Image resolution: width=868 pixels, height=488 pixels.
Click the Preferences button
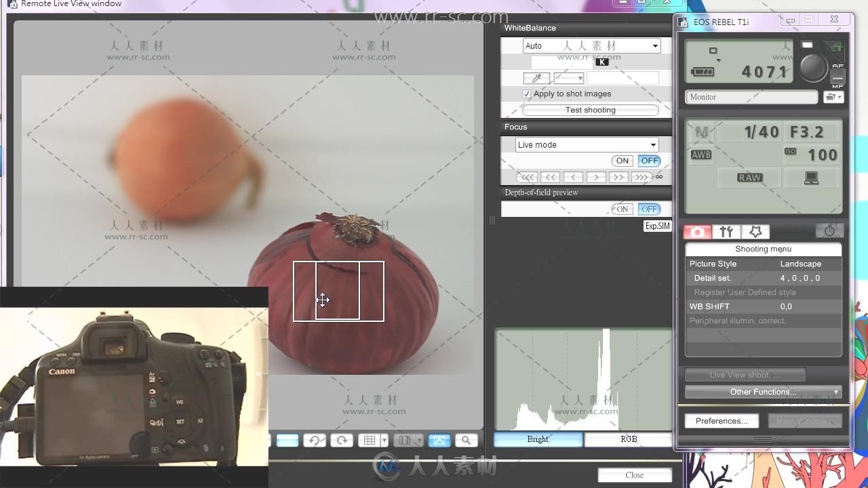click(x=722, y=421)
